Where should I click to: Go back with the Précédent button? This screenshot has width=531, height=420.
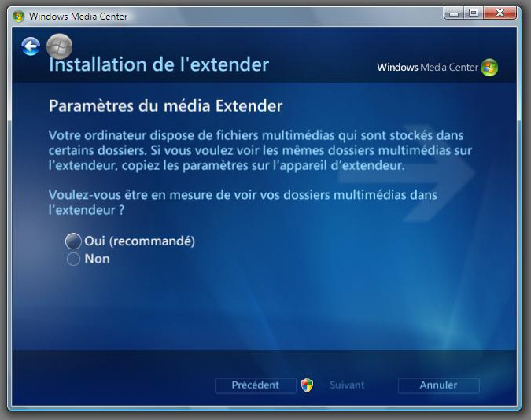click(256, 385)
